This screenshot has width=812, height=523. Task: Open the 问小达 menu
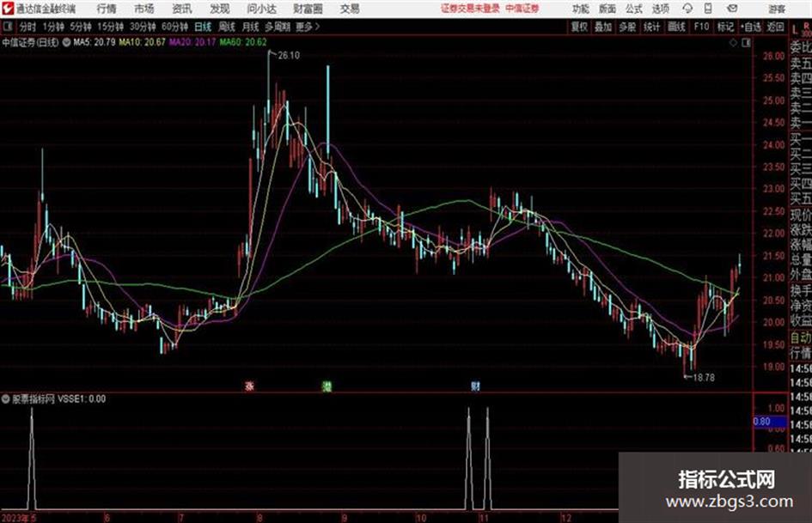click(261, 9)
